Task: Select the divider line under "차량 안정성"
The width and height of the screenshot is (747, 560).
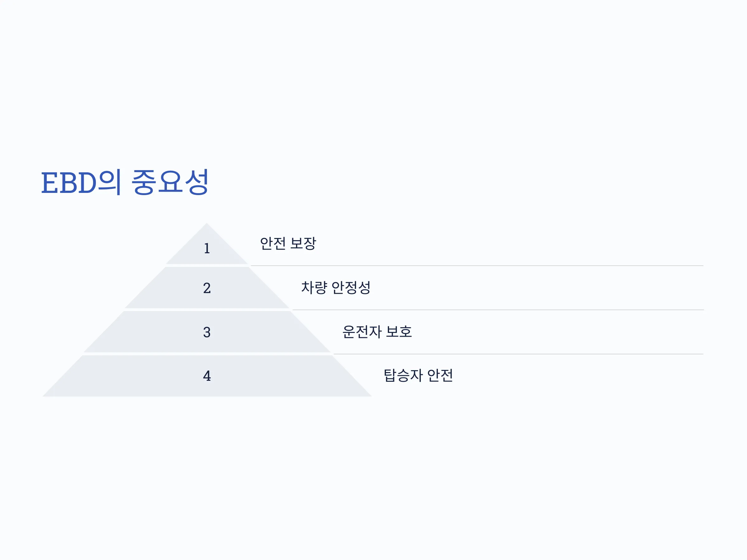Action: click(498, 310)
